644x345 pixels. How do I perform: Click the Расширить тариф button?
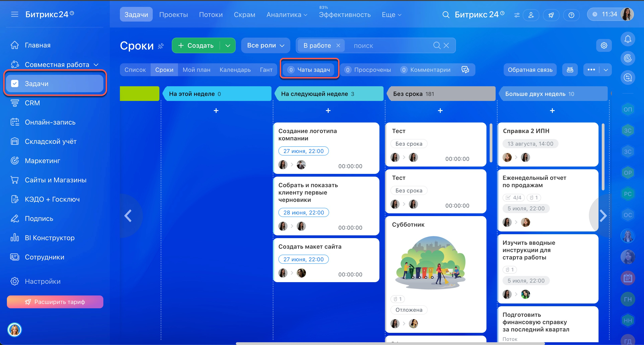click(x=55, y=302)
